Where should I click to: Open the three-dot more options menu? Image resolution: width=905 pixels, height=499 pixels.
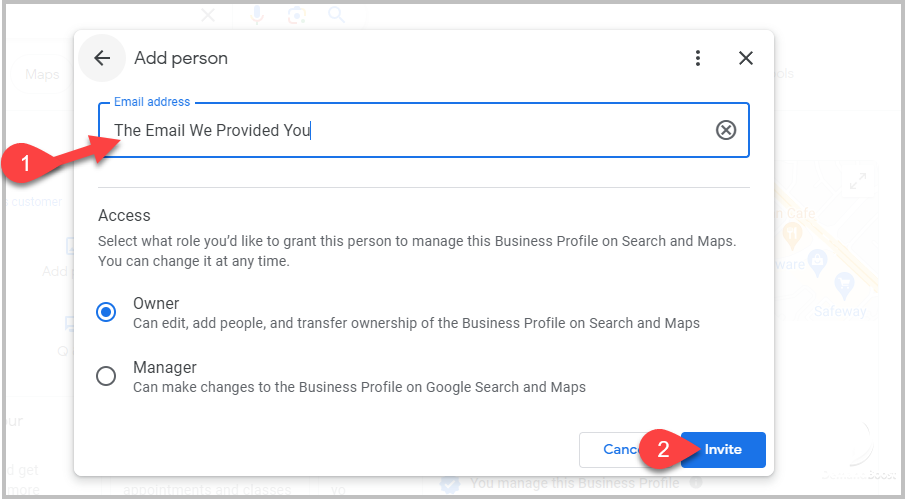pyautogui.click(x=698, y=58)
